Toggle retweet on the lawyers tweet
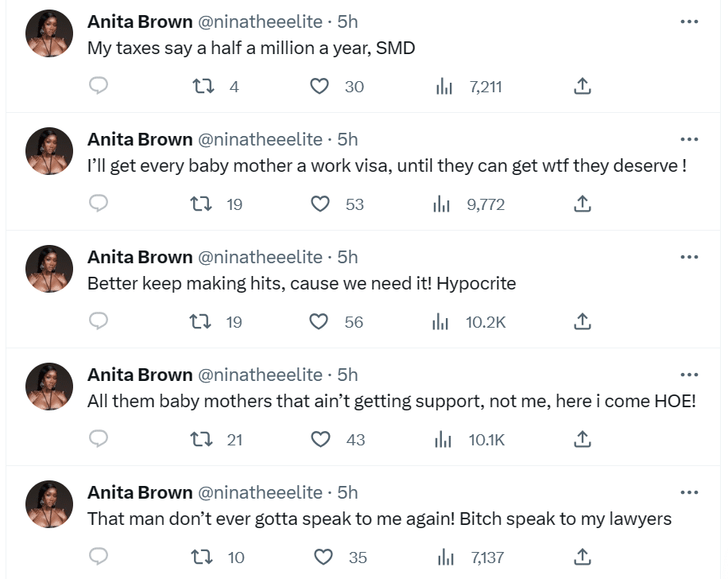 point(202,558)
